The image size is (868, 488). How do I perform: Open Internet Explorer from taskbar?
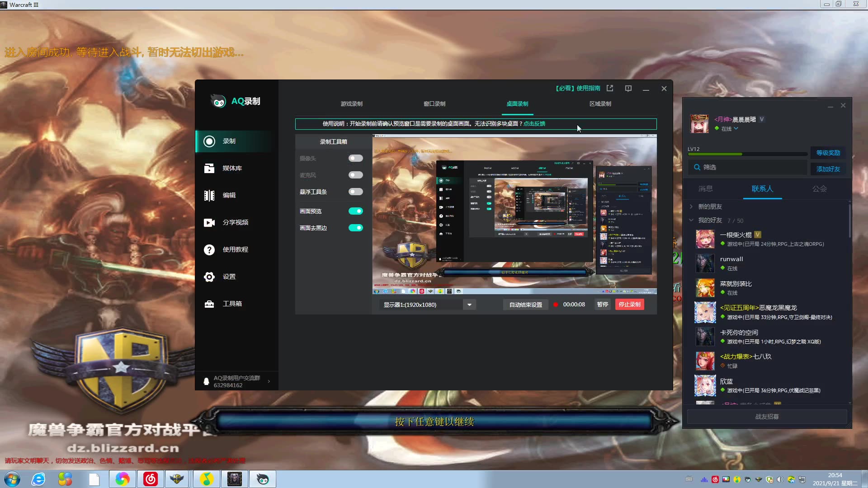click(38, 479)
